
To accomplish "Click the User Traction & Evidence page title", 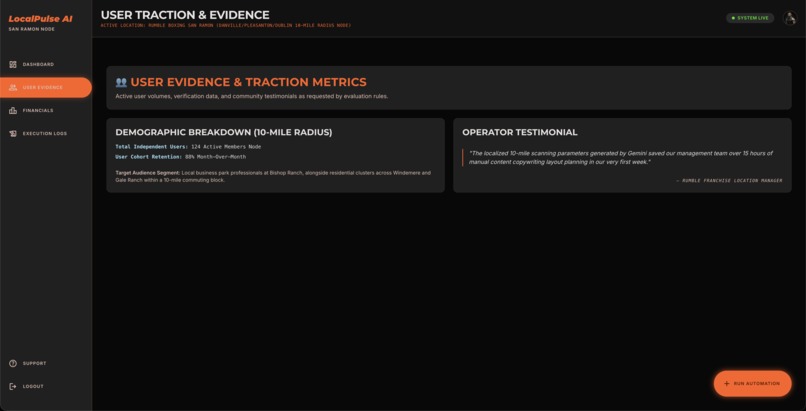I will pyautogui.click(x=185, y=15).
